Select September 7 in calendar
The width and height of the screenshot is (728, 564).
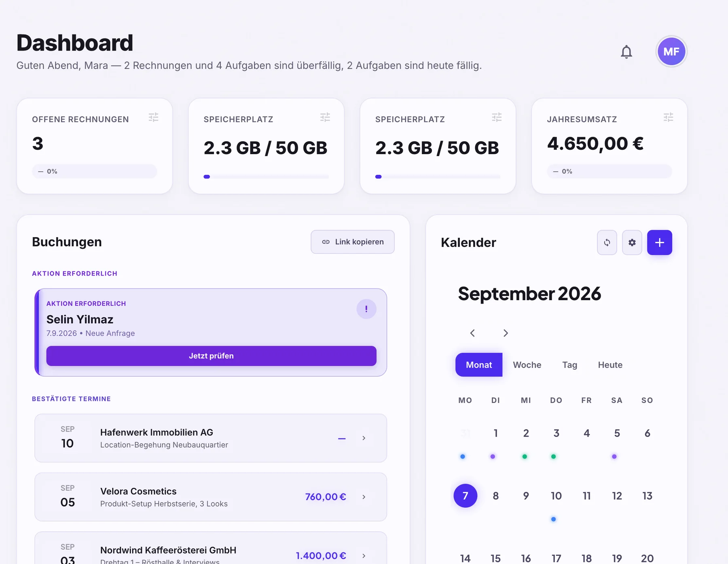pos(466,496)
